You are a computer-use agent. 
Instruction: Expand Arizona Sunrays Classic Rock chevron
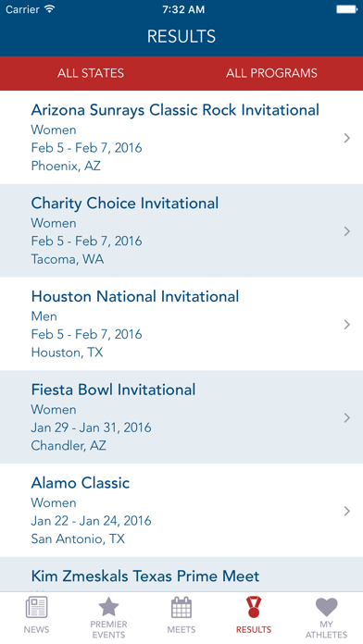point(347,138)
